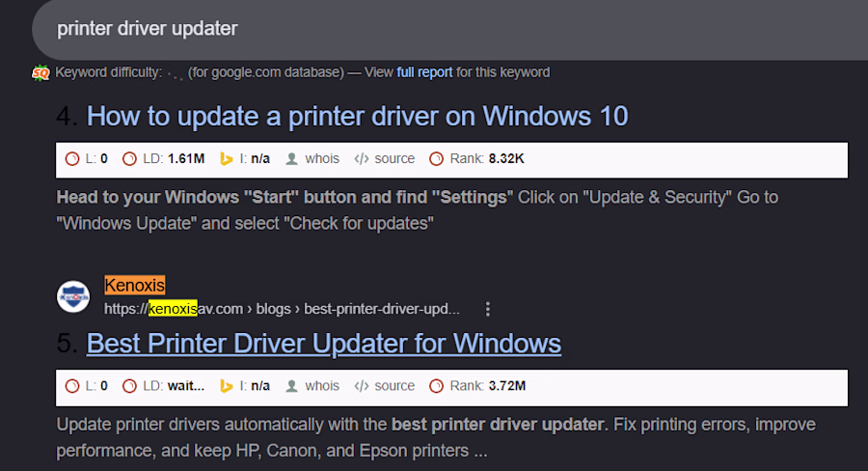Click the L: 0 parameter in result 5 bar
Viewport: 868px width, 471px height.
pos(87,386)
